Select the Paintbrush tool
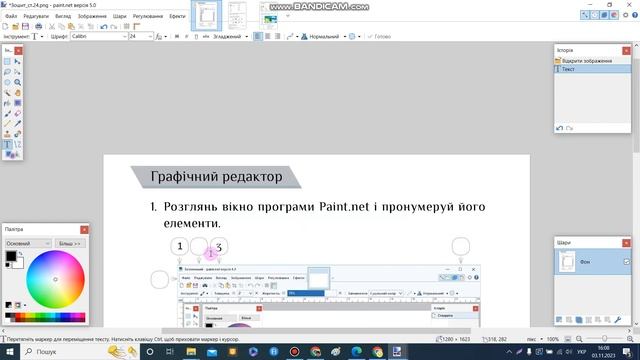 tap(7, 113)
